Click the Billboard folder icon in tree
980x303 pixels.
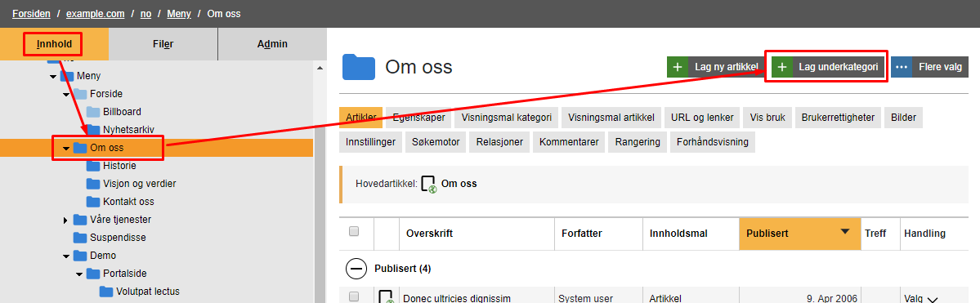click(92, 112)
